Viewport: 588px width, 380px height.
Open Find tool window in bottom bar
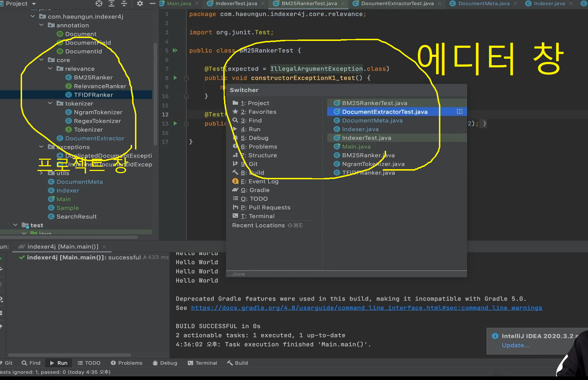click(x=31, y=363)
